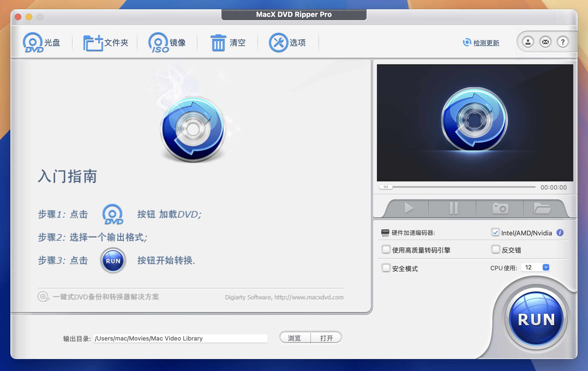This screenshot has width=588, height=371.
Task: Click the 00:00:00 playback time text
Action: pos(553,187)
